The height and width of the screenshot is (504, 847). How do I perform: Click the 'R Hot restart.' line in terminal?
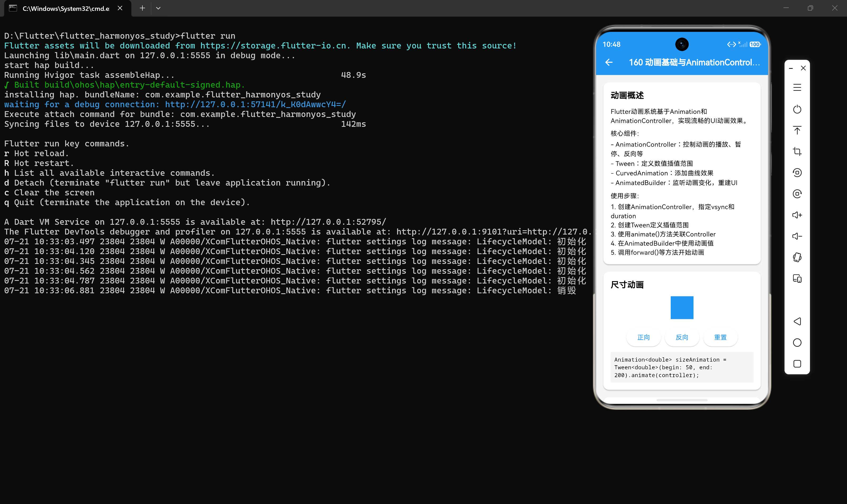tap(39, 163)
